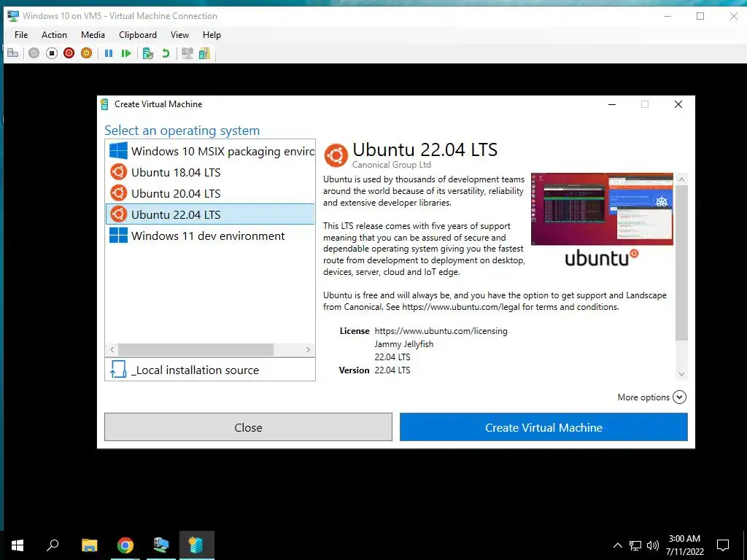This screenshot has width=747, height=560.
Task: Click the Close button in dialog
Action: coord(248,427)
